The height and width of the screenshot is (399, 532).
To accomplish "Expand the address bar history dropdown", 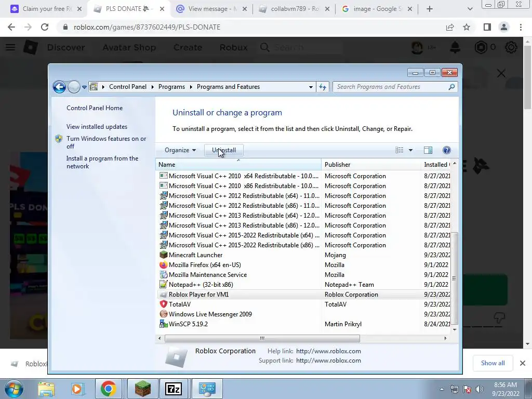I will (x=311, y=87).
